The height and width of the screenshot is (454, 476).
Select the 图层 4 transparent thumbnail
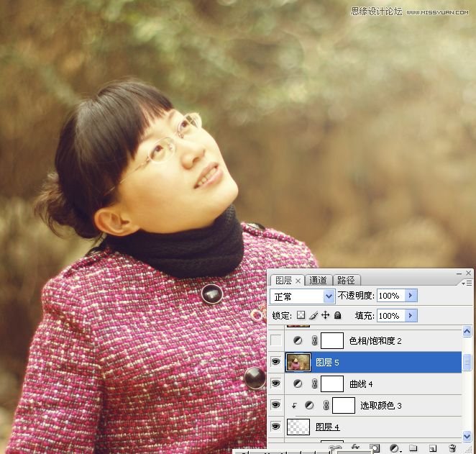click(x=298, y=427)
